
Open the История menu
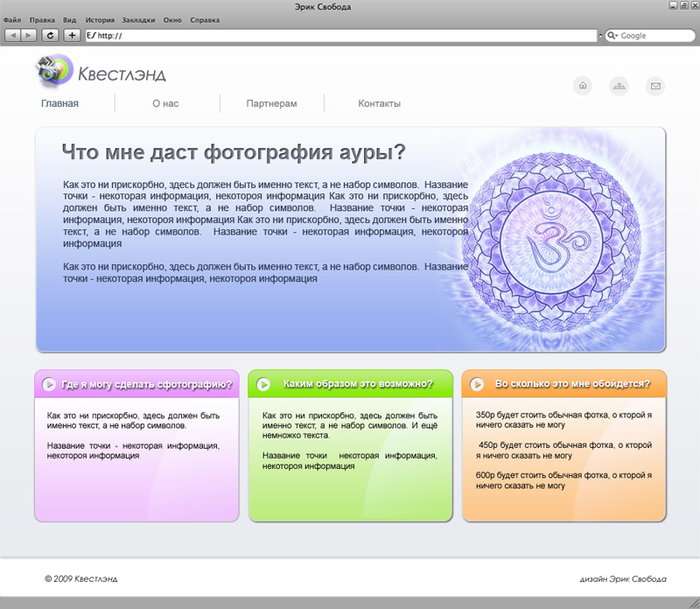click(x=100, y=20)
